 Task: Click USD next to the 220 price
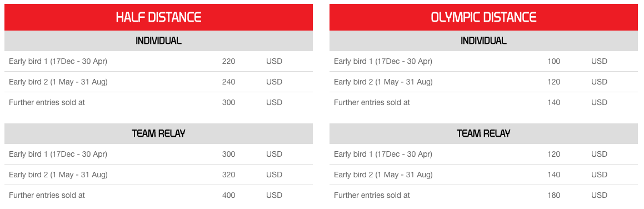coord(274,62)
